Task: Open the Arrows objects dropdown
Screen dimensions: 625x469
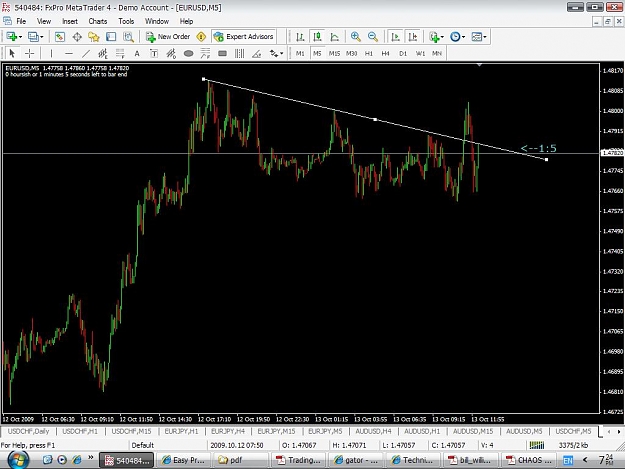Action: tap(276, 53)
